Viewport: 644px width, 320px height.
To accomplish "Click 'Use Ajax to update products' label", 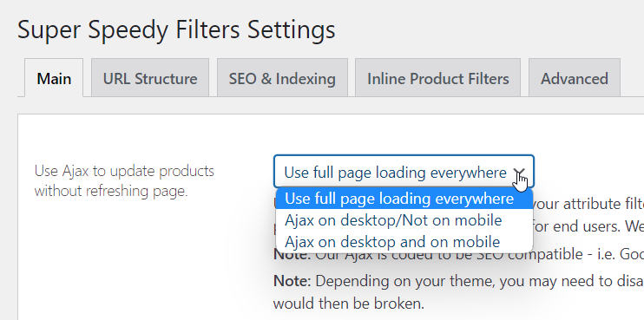I will pyautogui.click(x=124, y=180).
